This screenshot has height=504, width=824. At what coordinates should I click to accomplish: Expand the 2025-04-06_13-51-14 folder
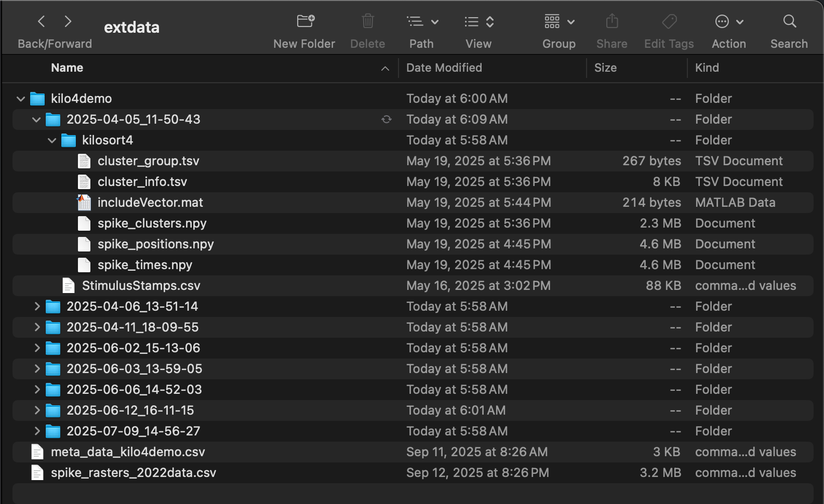(37, 307)
